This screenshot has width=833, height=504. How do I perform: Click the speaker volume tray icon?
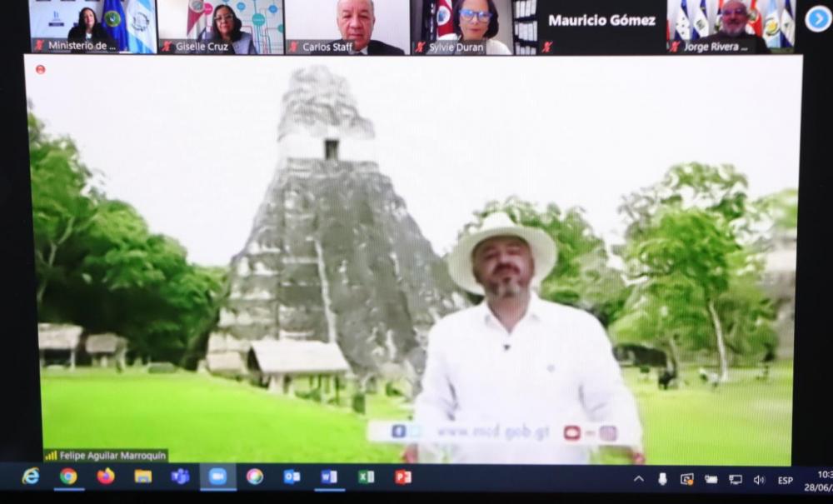point(759,480)
